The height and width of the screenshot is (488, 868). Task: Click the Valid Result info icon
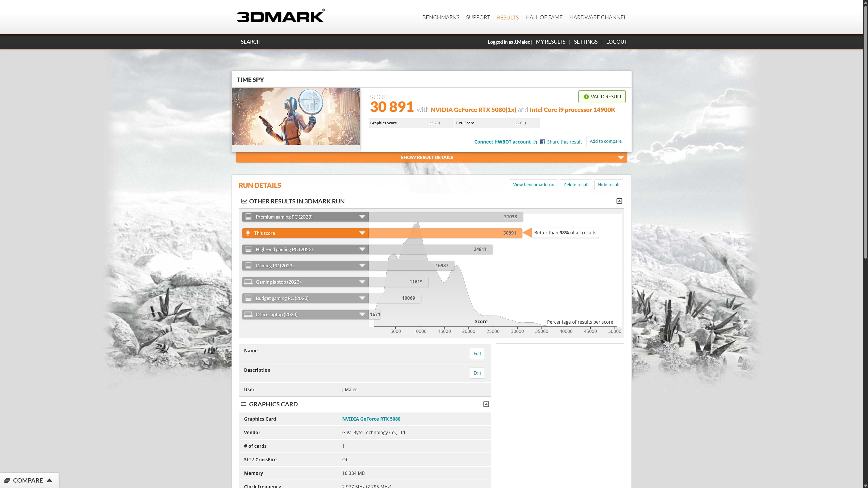point(586,97)
